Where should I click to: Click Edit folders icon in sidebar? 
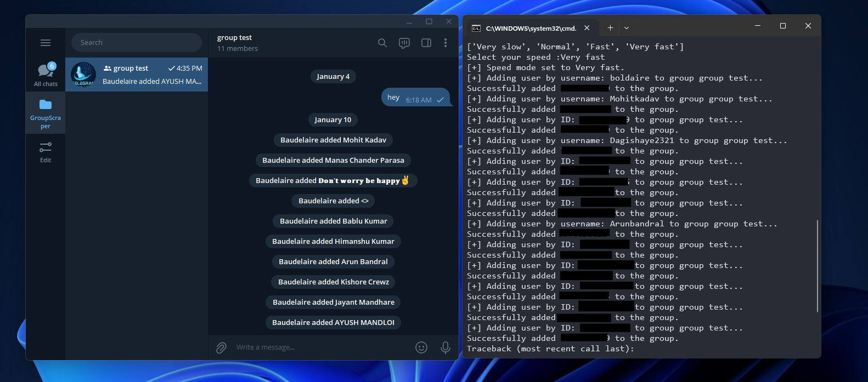tap(46, 152)
